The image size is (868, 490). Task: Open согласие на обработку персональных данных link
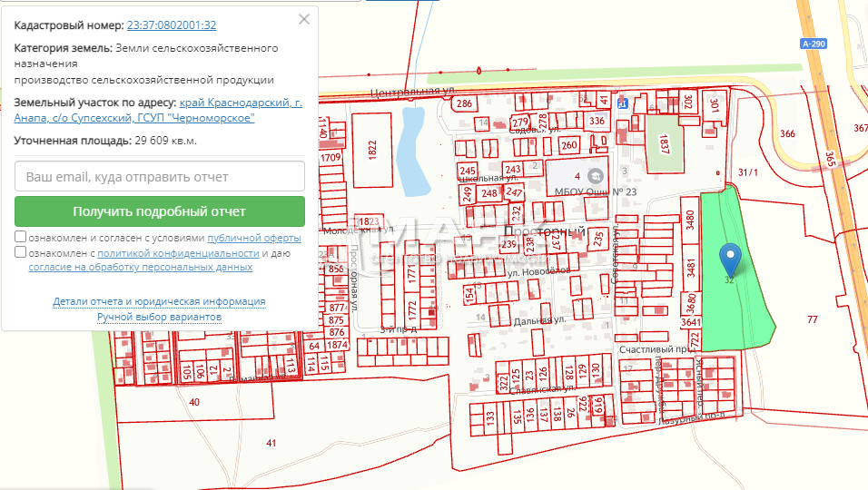pyautogui.click(x=141, y=268)
